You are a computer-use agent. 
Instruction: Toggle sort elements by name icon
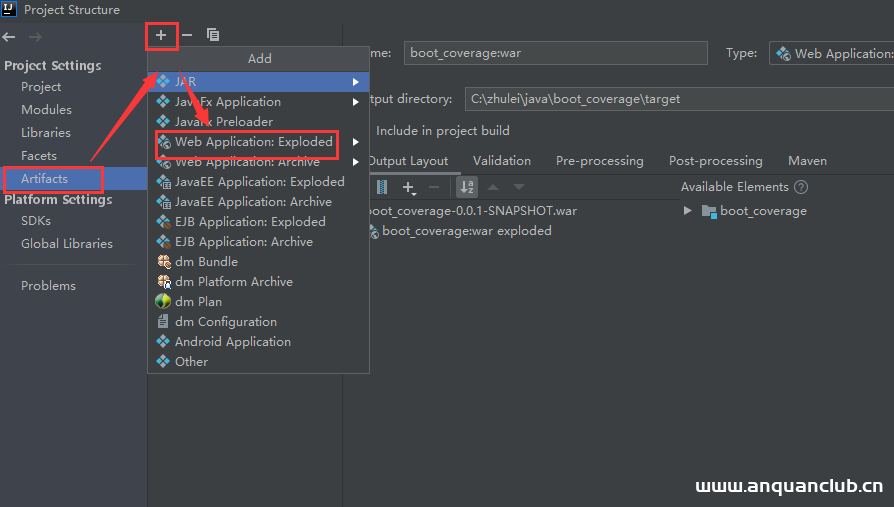[x=466, y=187]
